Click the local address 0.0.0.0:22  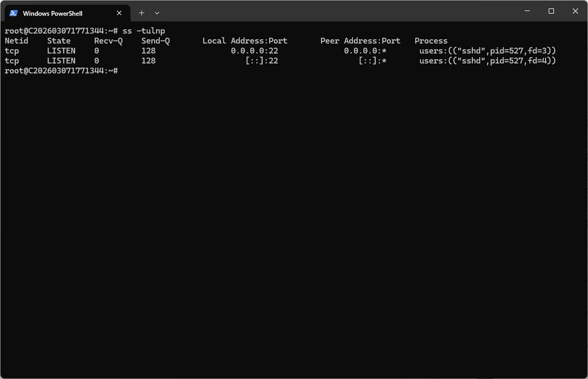[x=254, y=51]
